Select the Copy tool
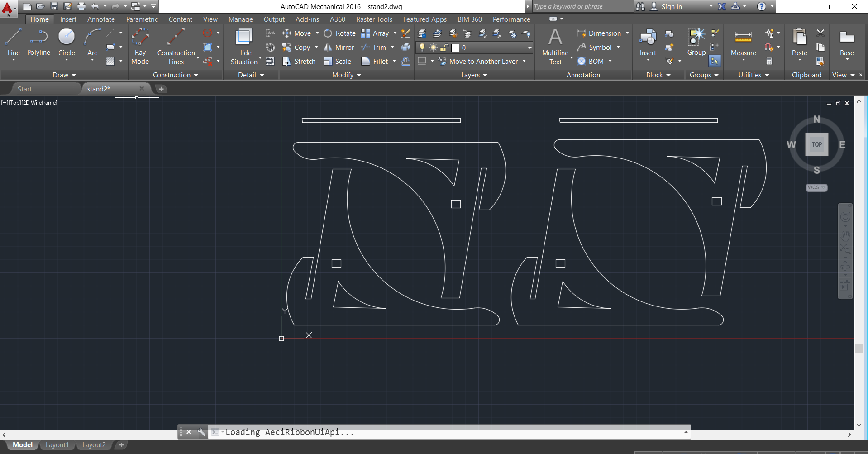The width and height of the screenshot is (868, 454). [296, 48]
